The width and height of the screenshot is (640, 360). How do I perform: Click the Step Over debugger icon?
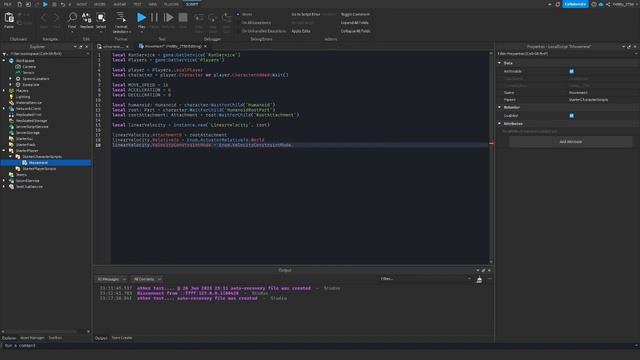213,18
